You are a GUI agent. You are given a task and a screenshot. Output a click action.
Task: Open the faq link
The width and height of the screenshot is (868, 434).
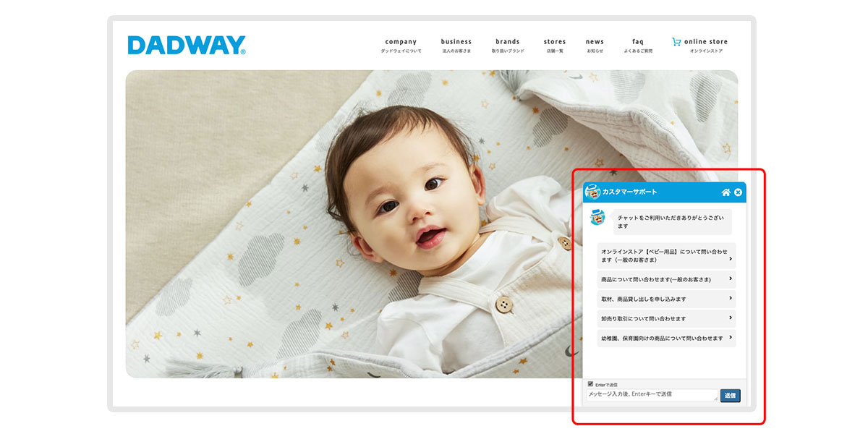point(638,46)
